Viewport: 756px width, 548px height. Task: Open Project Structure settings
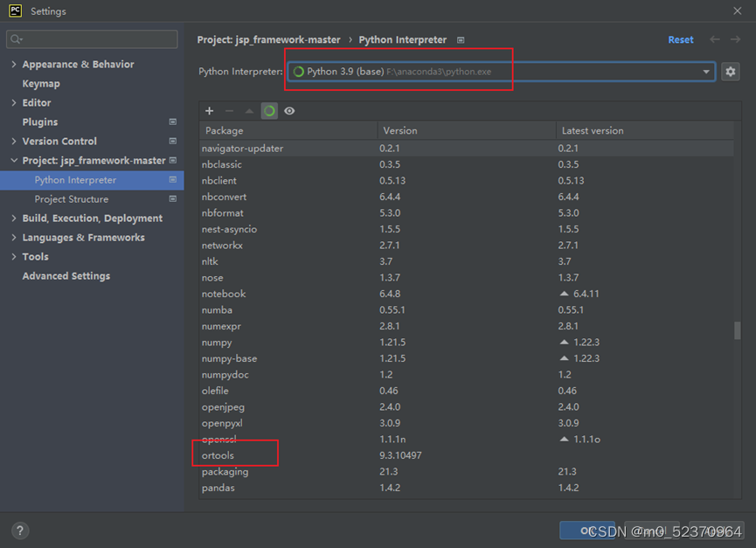click(72, 199)
